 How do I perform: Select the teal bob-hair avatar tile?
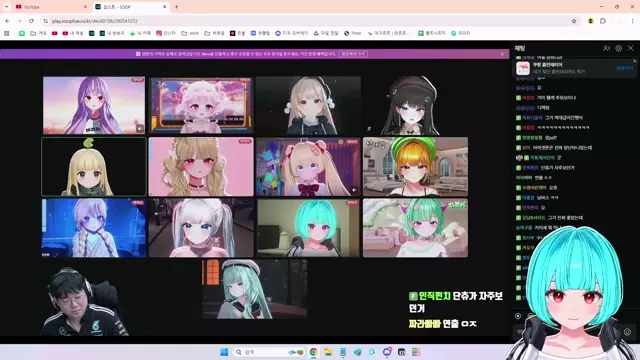point(308,228)
